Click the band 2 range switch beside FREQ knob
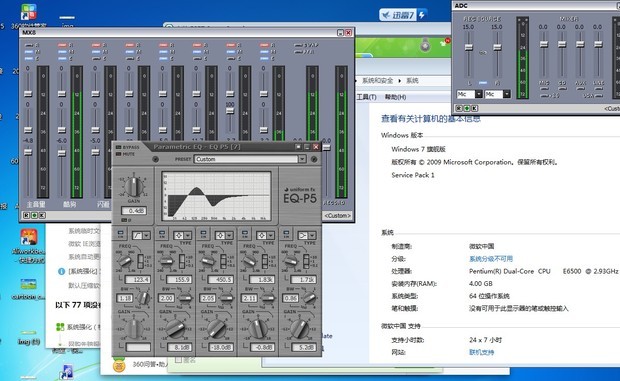 pyautogui.click(x=181, y=261)
